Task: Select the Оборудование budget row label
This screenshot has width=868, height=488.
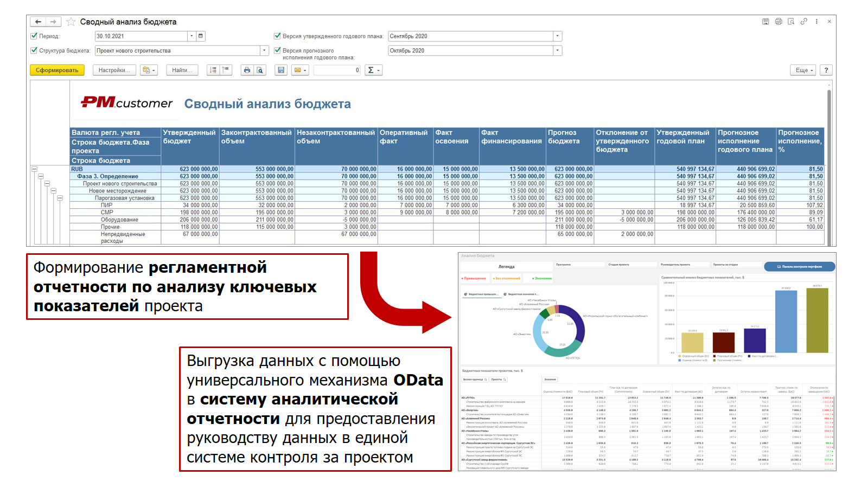Action: [x=119, y=220]
